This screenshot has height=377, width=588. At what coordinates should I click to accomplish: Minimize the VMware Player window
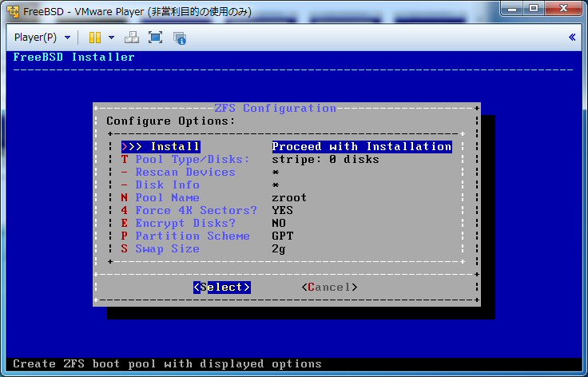(x=512, y=9)
